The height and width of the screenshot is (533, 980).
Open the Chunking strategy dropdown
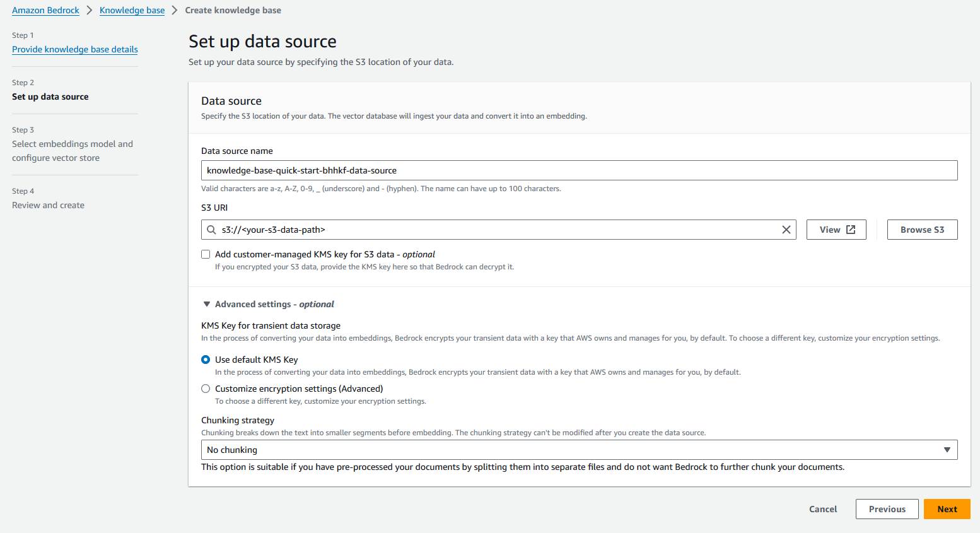(x=579, y=449)
